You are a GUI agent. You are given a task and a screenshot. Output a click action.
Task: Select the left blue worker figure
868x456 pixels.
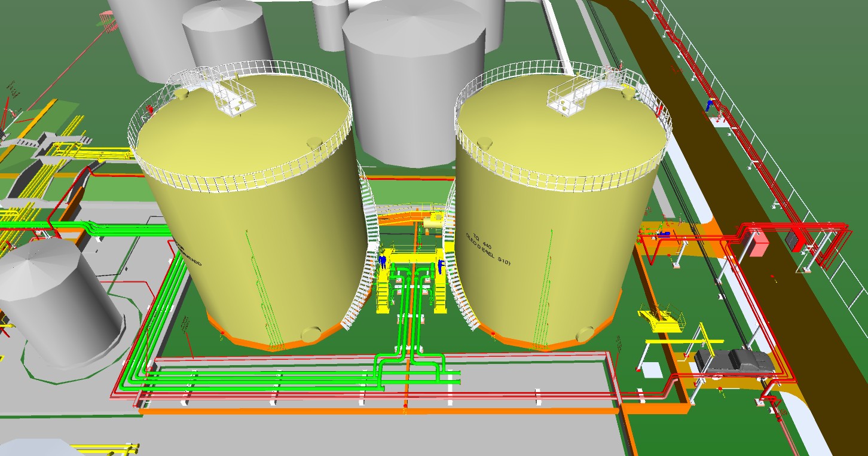click(383, 262)
